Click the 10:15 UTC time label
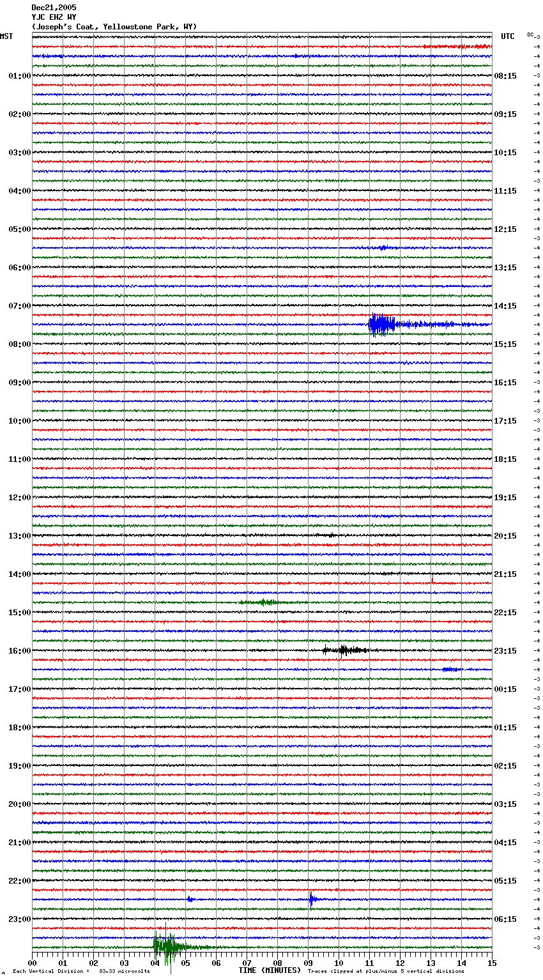 [x=505, y=153]
